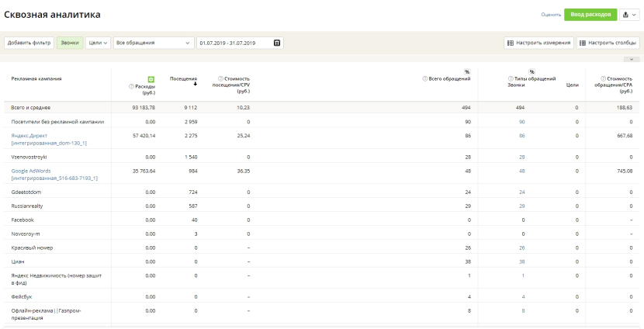Open the calendar icon in date field
The width and height of the screenshot is (644, 329).
click(277, 43)
